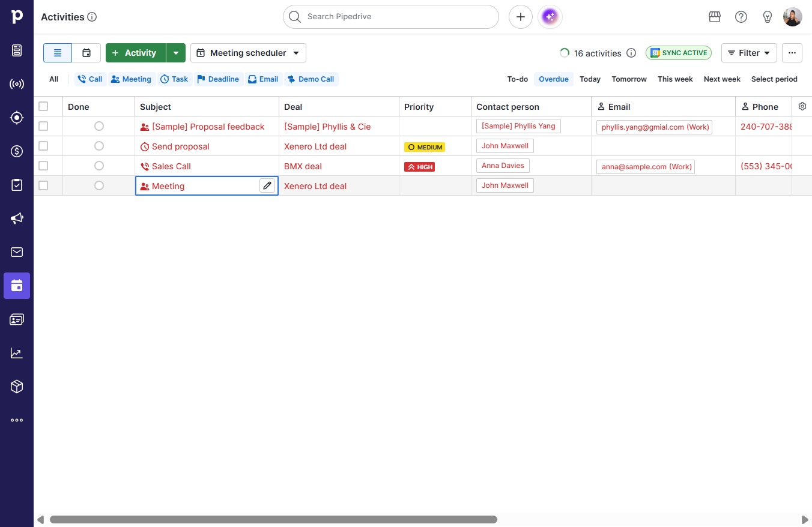Mark Send proposal activity as done
Screen dimensions: 812x527
coord(99,146)
